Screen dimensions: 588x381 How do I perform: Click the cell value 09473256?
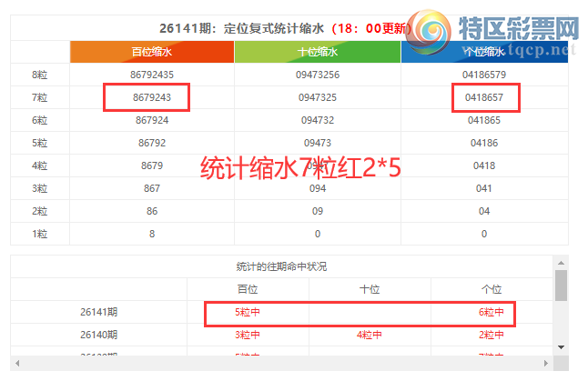[x=318, y=75]
